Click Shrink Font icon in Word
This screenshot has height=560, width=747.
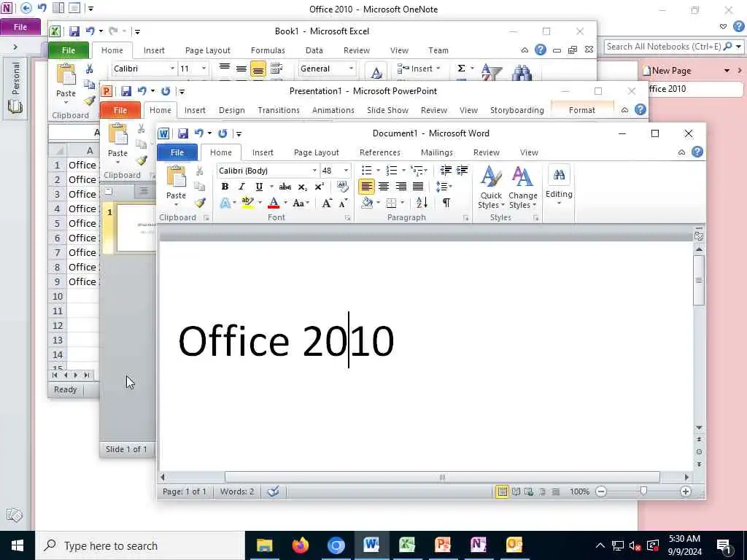click(343, 203)
